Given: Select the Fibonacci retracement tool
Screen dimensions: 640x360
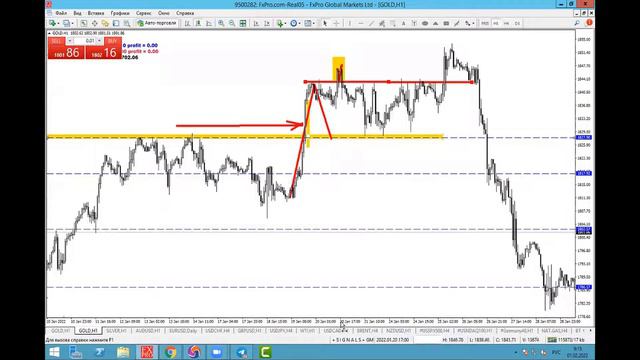Looking at the screenshot, I should [393, 23].
